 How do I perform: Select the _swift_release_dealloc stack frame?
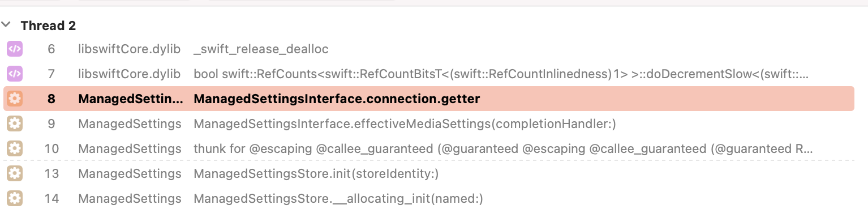click(x=428, y=49)
